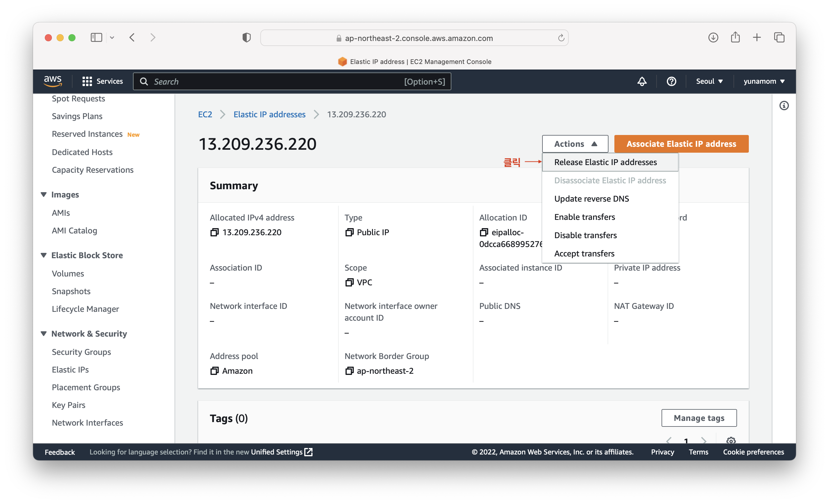The height and width of the screenshot is (504, 829).
Task: Choose Update reverse DNS
Action: coord(610,198)
